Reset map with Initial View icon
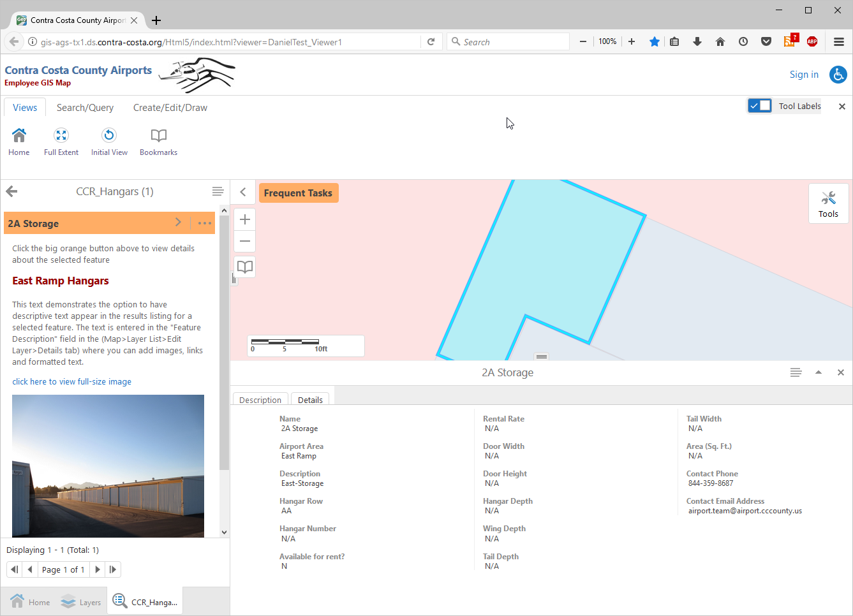This screenshot has height=616, width=853. pyautogui.click(x=109, y=136)
